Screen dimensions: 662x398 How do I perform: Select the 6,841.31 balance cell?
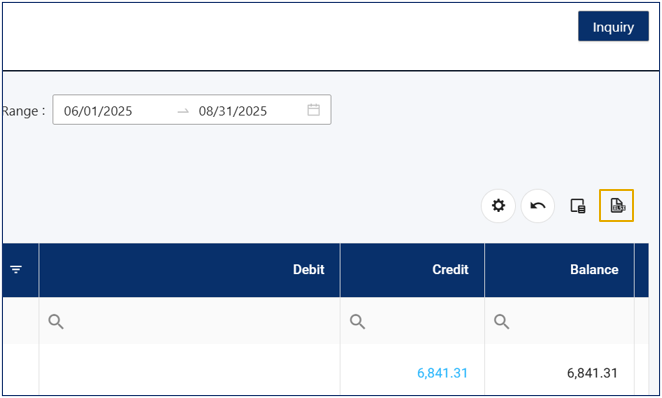(x=559, y=373)
